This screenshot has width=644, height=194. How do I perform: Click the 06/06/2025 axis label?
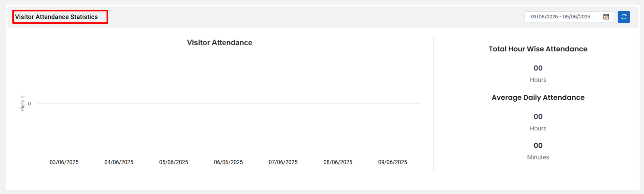click(x=228, y=162)
